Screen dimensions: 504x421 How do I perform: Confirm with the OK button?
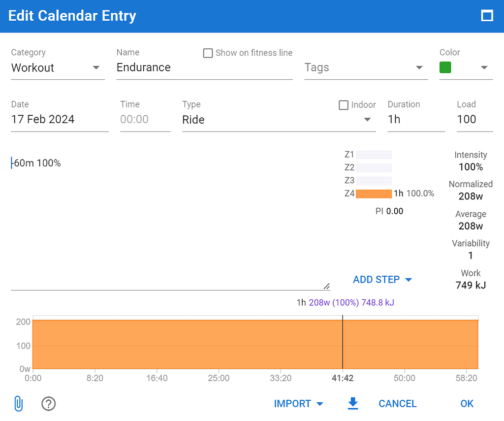467,404
